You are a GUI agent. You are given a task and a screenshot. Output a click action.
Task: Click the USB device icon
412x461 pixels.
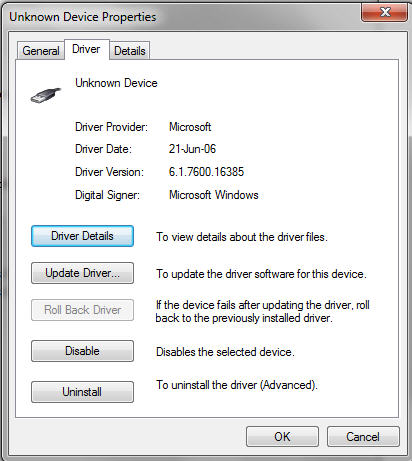46,95
